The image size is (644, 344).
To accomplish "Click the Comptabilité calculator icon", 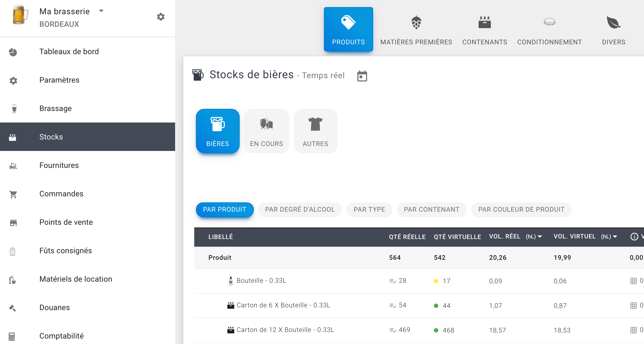I will tap(11, 336).
